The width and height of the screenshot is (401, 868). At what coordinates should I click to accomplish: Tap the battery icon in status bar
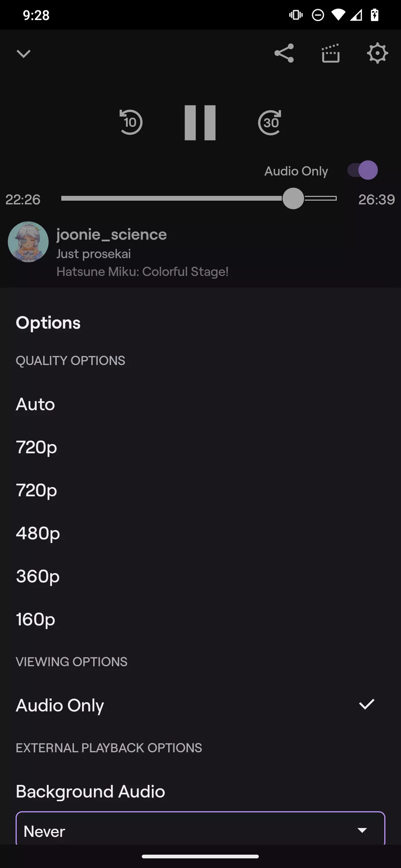click(375, 15)
